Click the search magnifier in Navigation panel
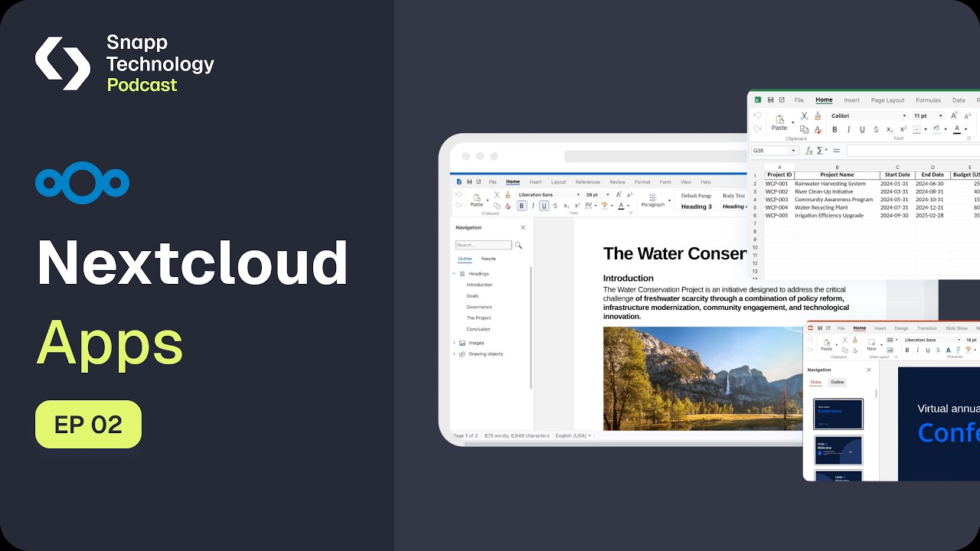The image size is (980, 551). (x=518, y=246)
